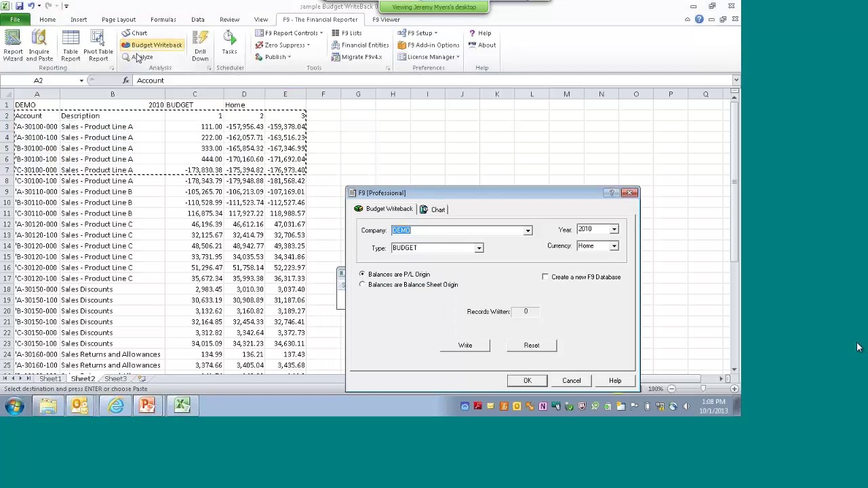Open the F9 Setup dropdown

(x=418, y=33)
